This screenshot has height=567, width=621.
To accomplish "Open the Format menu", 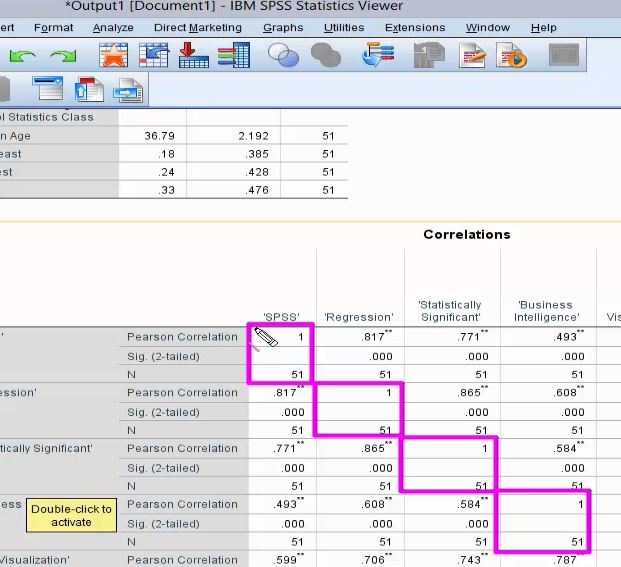I will (53, 28).
